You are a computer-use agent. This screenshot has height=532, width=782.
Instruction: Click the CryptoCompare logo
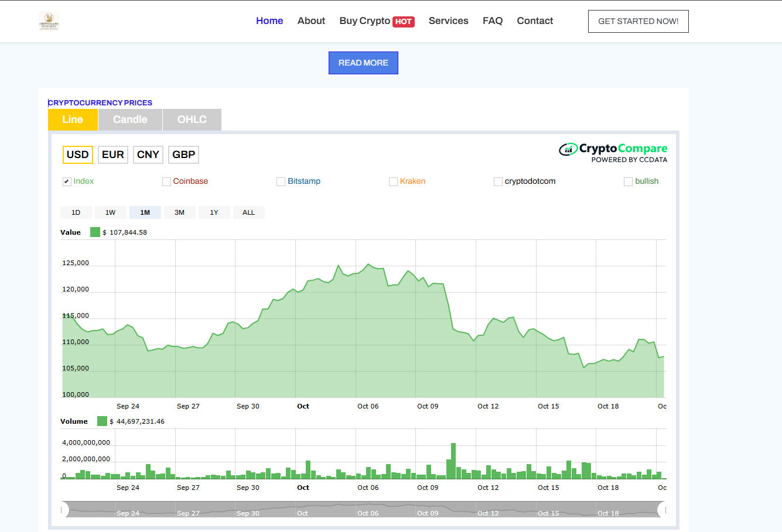click(613, 152)
